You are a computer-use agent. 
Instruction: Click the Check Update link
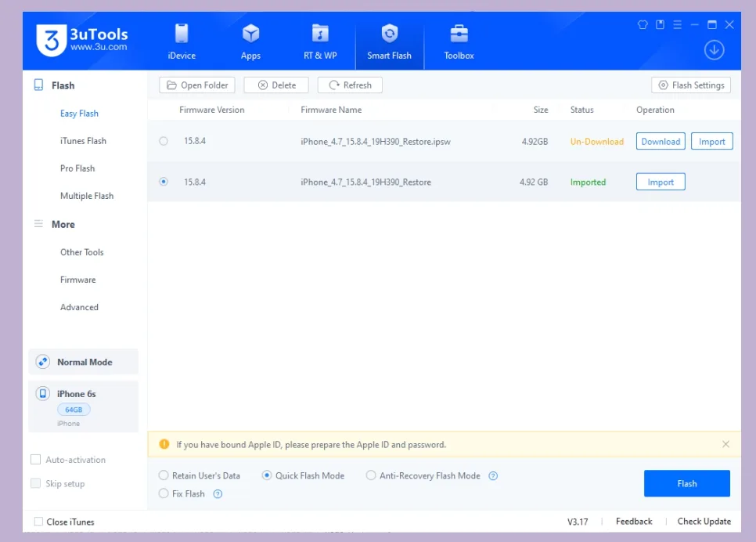coord(704,522)
